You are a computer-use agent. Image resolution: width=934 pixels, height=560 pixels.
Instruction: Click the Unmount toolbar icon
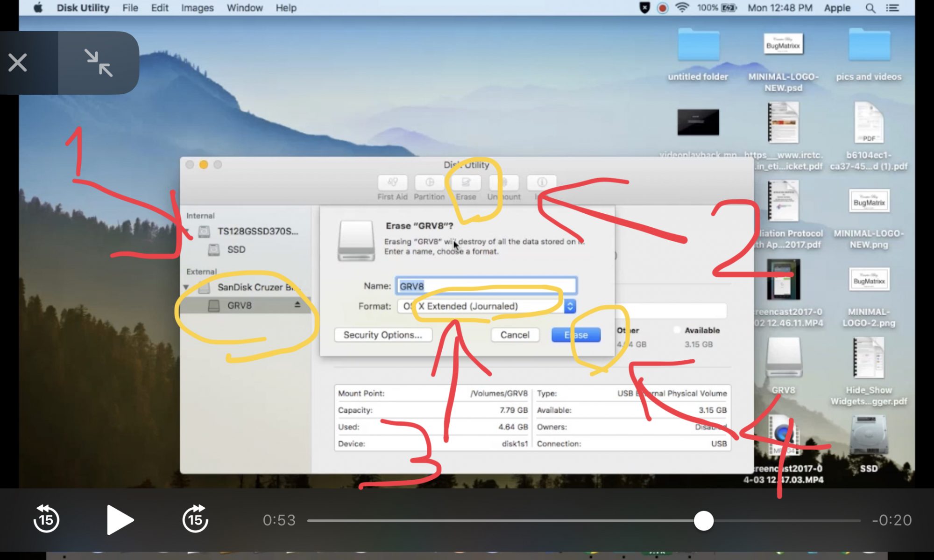(504, 182)
